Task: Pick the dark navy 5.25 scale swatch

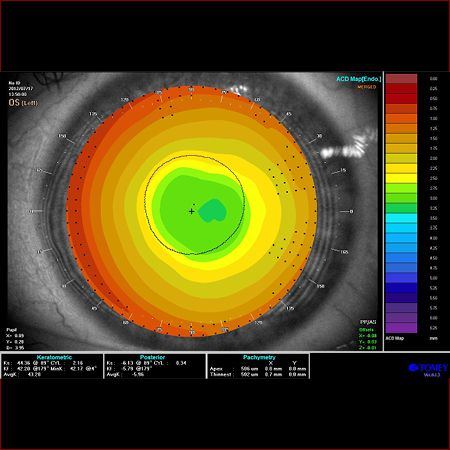Action: pyautogui.click(x=401, y=288)
